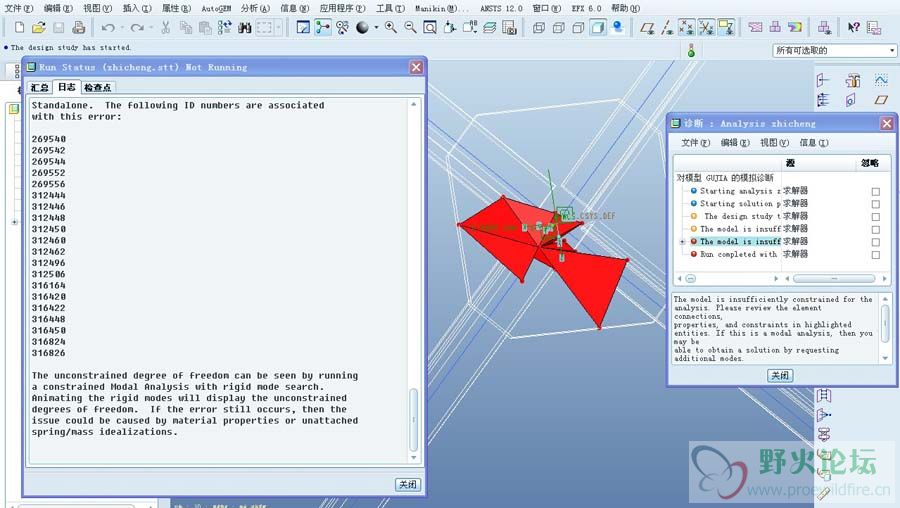
Task: Select ID number 316826 in the log
Action: pyautogui.click(x=49, y=353)
